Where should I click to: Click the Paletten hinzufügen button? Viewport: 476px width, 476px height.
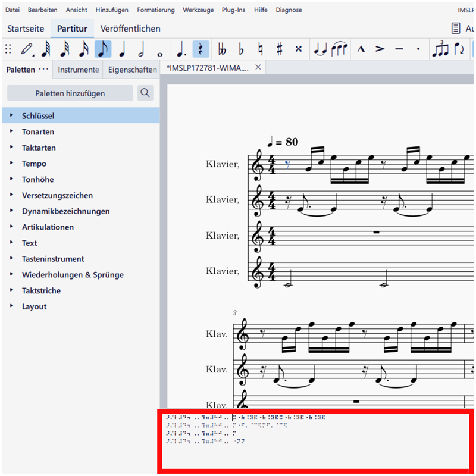point(70,93)
